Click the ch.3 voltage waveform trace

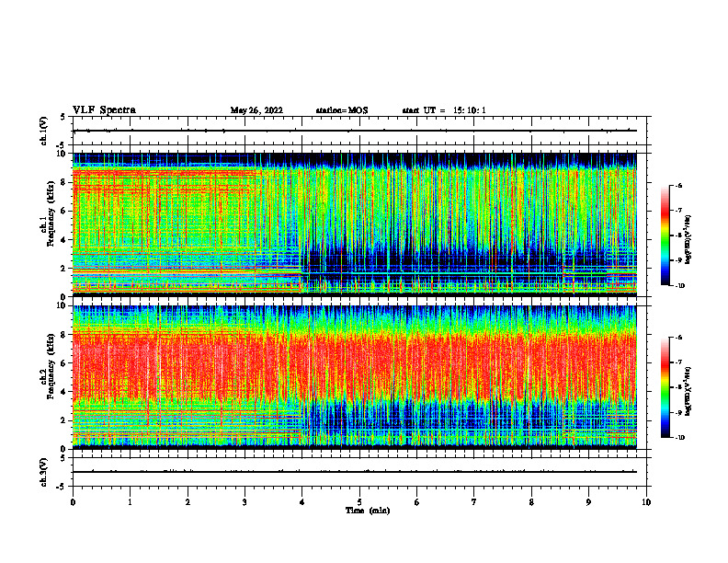(x=355, y=472)
